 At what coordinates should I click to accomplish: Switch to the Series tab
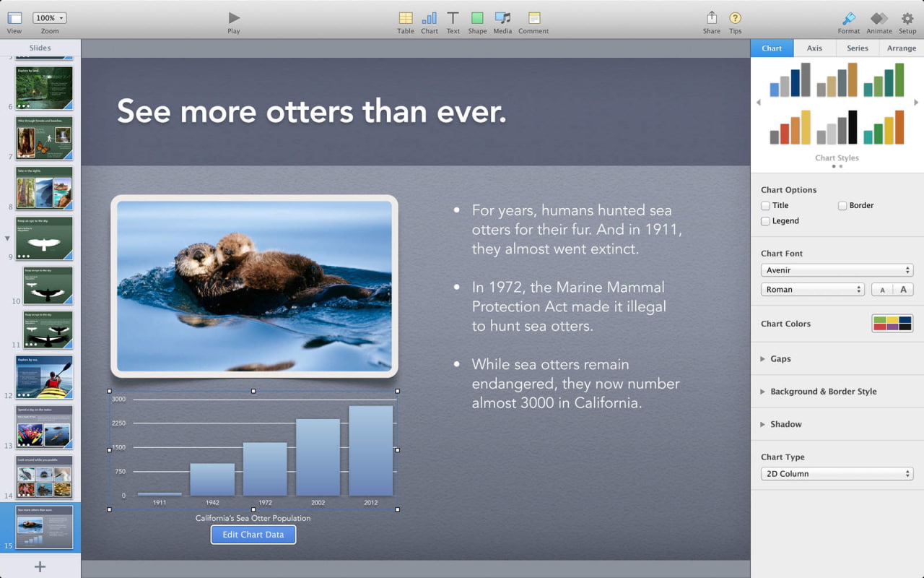coord(858,48)
